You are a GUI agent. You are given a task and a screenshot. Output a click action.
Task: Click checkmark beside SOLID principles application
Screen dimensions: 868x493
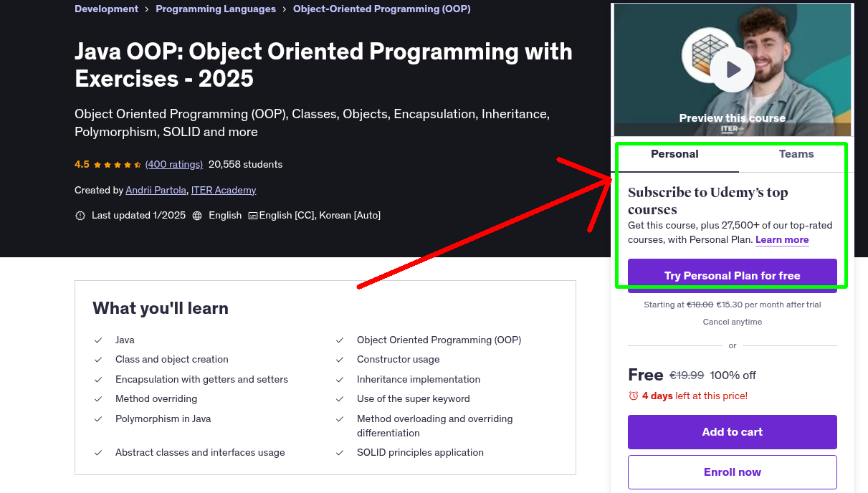[340, 453]
